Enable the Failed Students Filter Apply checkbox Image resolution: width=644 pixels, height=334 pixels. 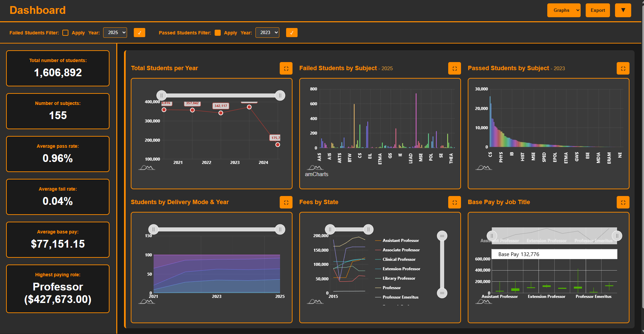coord(65,33)
